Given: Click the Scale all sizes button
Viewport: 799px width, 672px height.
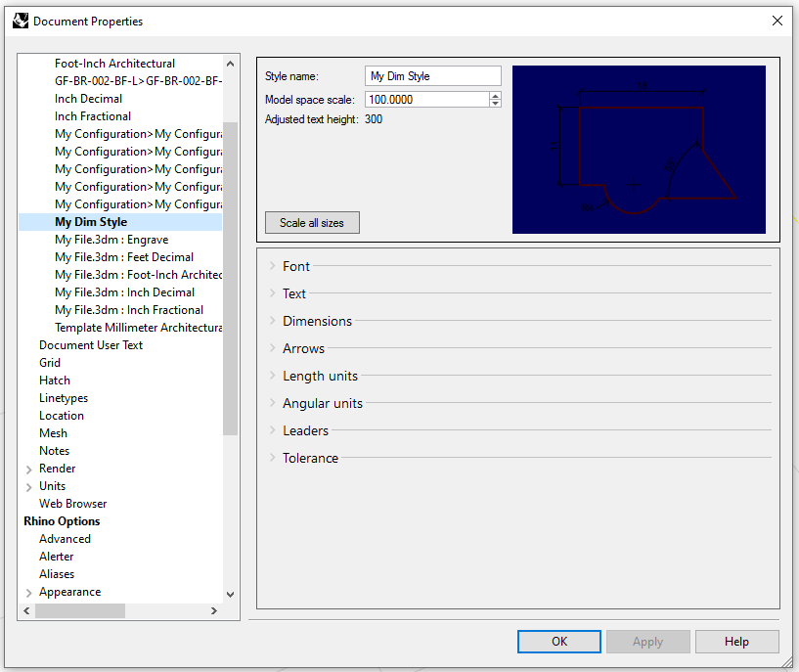Looking at the screenshot, I should (x=312, y=223).
